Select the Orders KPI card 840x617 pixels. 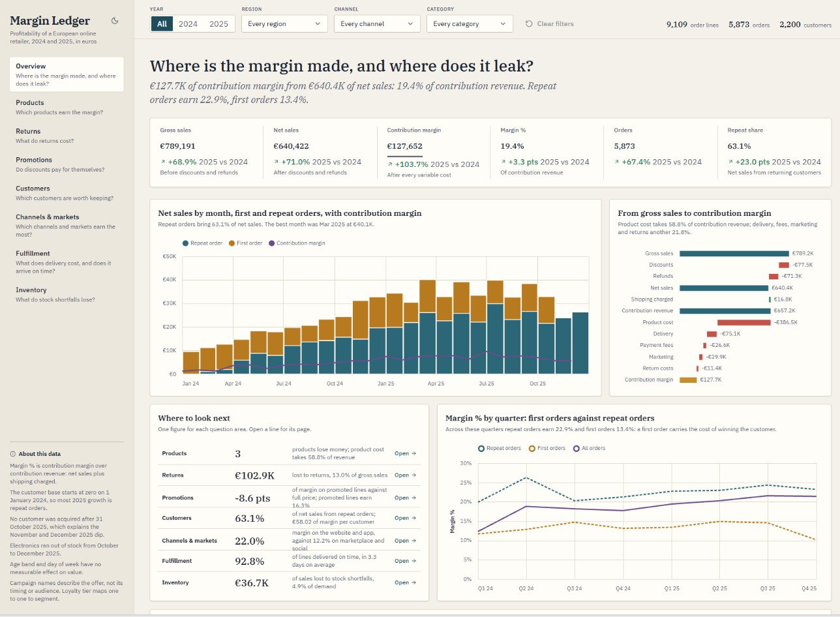(x=661, y=152)
